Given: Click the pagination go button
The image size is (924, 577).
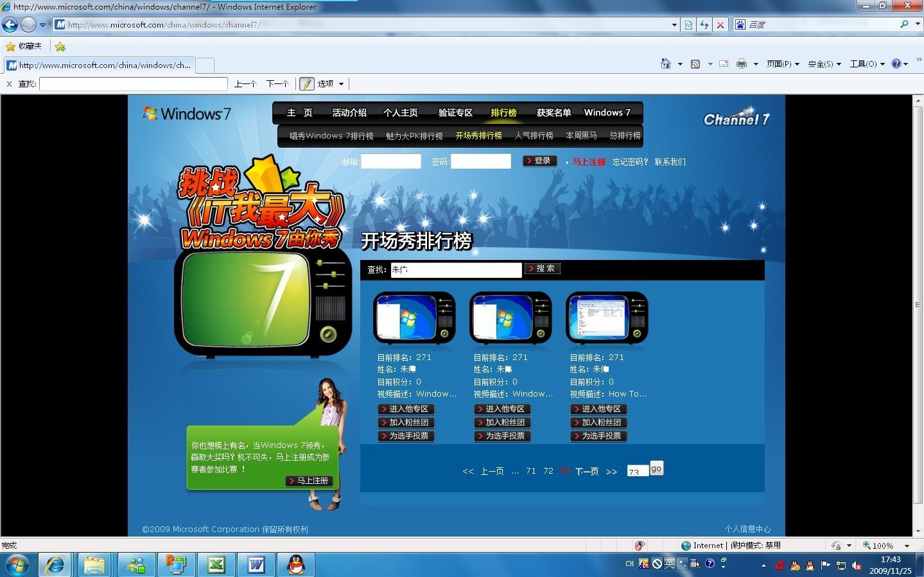Looking at the screenshot, I should 656,469.
